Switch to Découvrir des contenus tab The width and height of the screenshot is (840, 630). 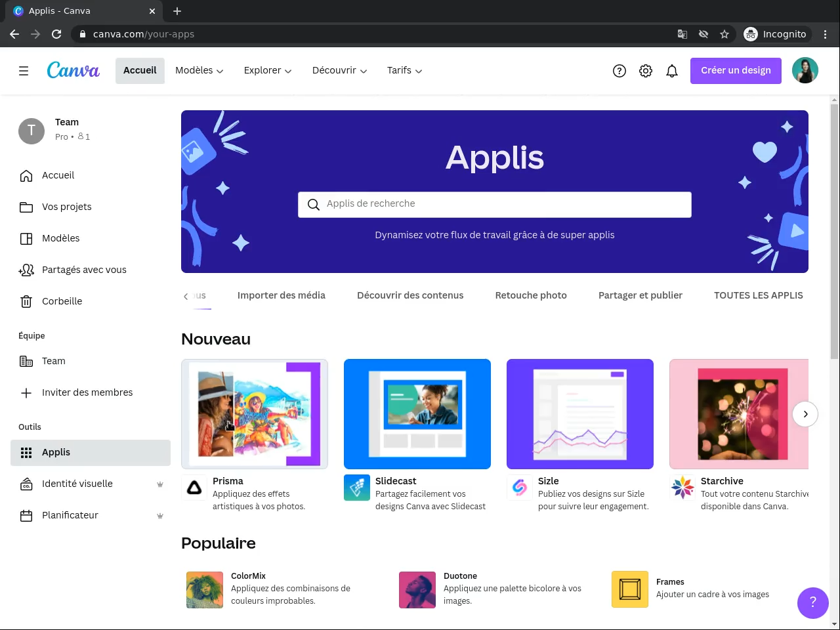(x=410, y=295)
